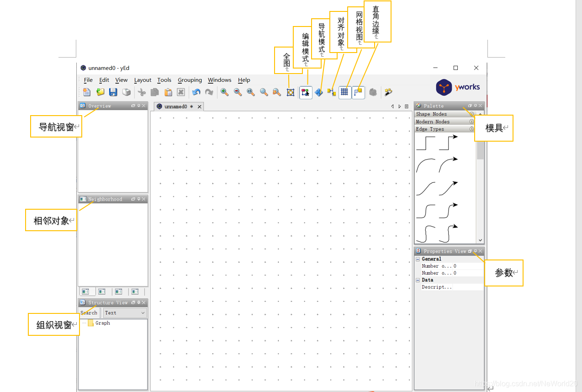Screen dimensions: 582x392
Task: Collapse the Data properties group
Action: pyautogui.click(x=418, y=280)
